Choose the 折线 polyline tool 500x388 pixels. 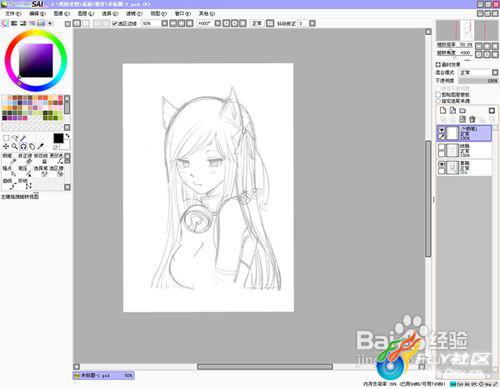[25, 183]
